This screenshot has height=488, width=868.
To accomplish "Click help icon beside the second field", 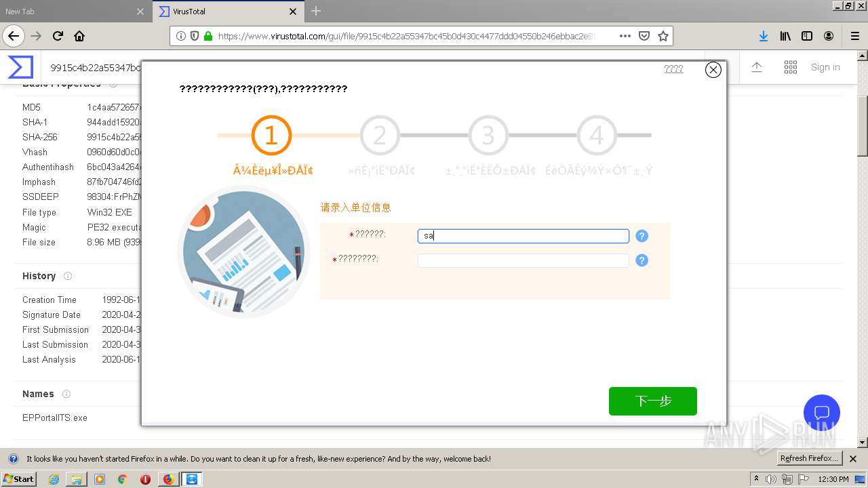I will point(642,260).
